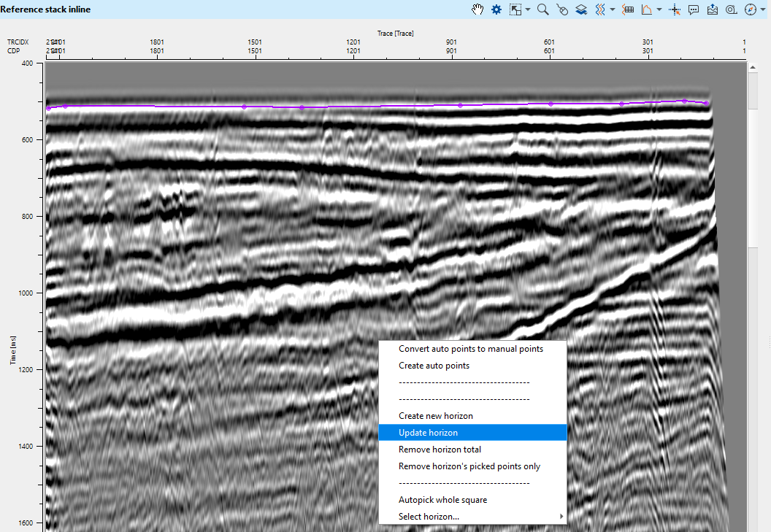The width and height of the screenshot is (771, 532).
Task: Click Autopick whole square option
Action: pos(442,500)
